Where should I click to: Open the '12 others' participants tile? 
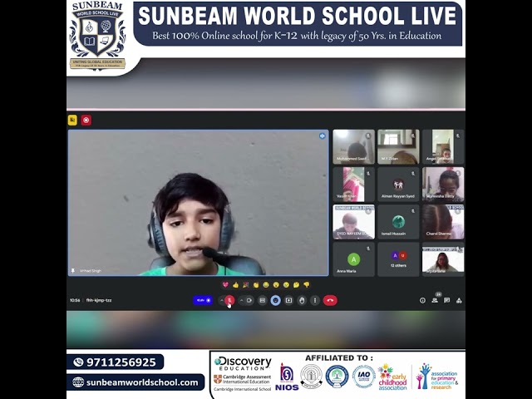(398, 259)
